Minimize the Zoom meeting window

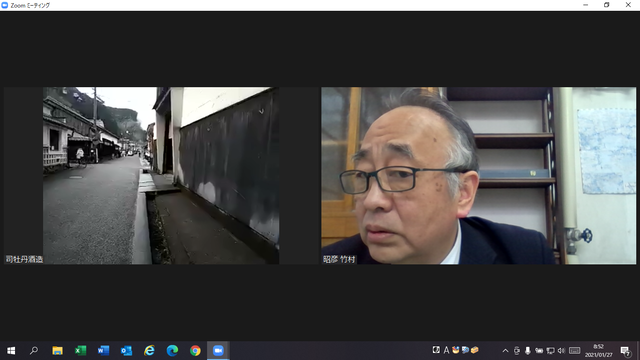point(586,5)
